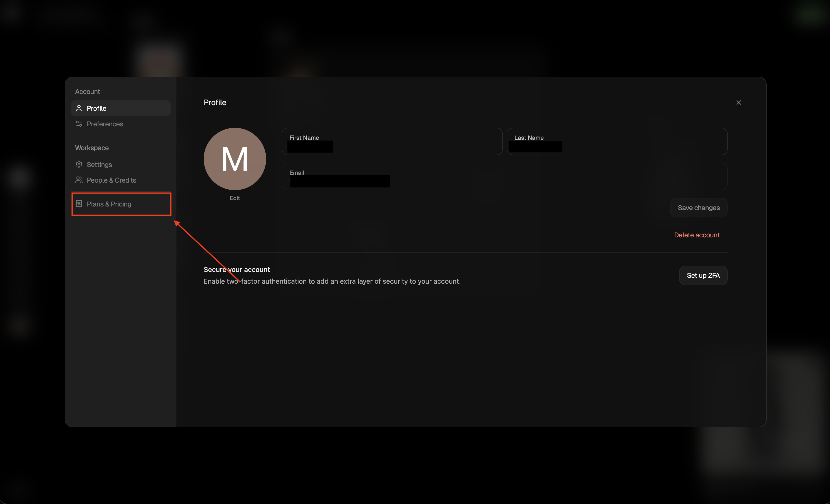This screenshot has width=830, height=504.
Task: Click Edit under the avatar
Action: click(235, 198)
